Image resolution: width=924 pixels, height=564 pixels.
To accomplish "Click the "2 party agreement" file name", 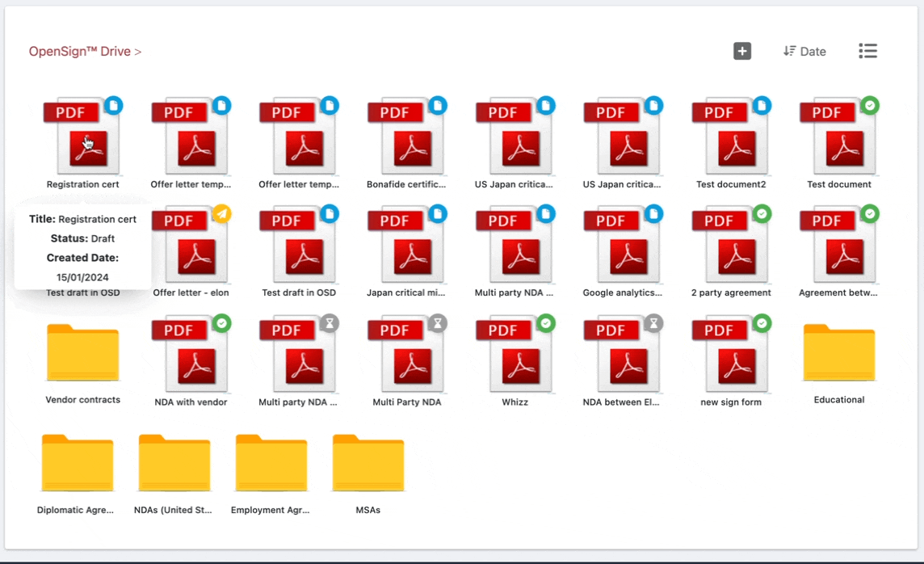I will click(731, 293).
